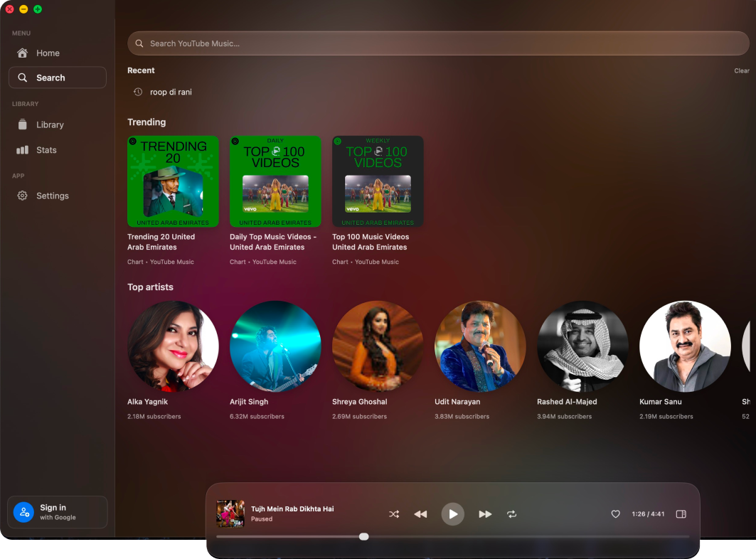This screenshot has width=756, height=559.
Task: Toggle repeat mode in the player
Action: click(511, 514)
